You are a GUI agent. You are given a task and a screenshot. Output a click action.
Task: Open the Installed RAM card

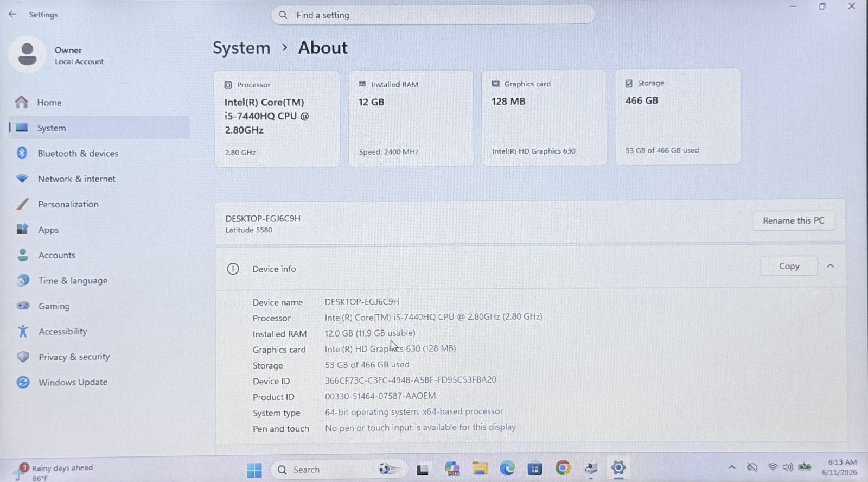coord(411,118)
